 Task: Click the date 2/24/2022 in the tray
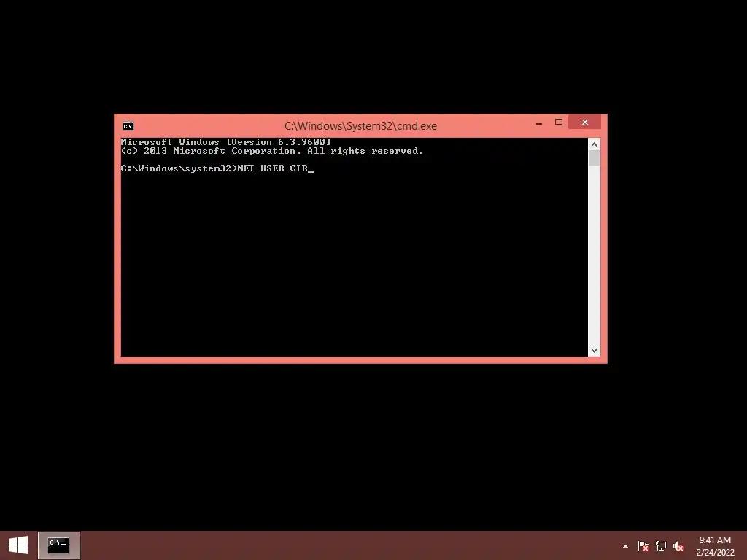point(715,553)
